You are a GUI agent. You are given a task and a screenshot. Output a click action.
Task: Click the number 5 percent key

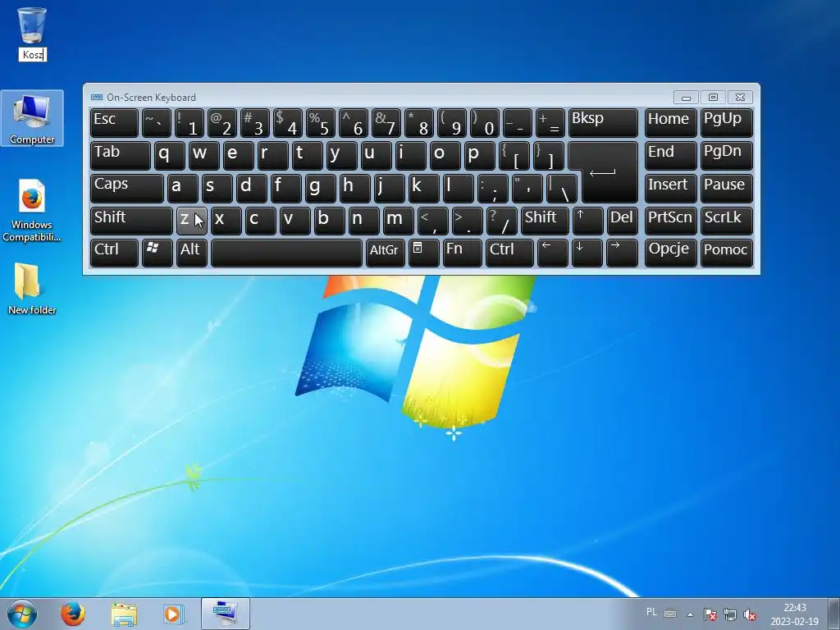click(321, 123)
